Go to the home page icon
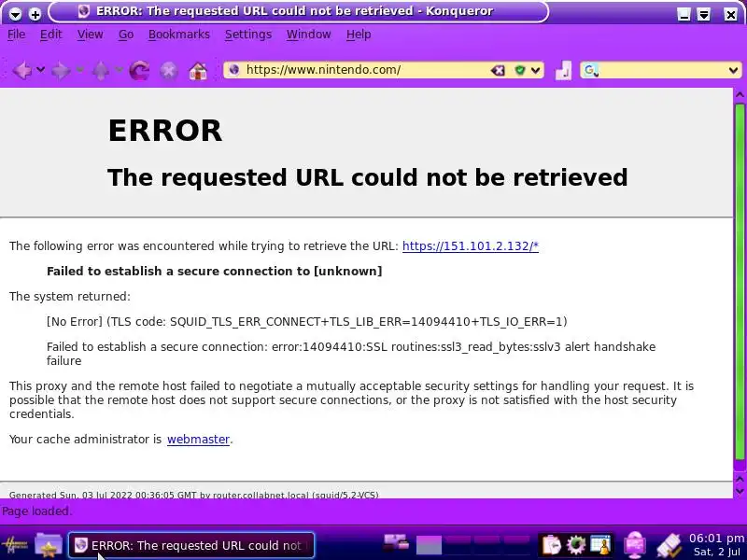This screenshot has width=747, height=560. (x=198, y=71)
